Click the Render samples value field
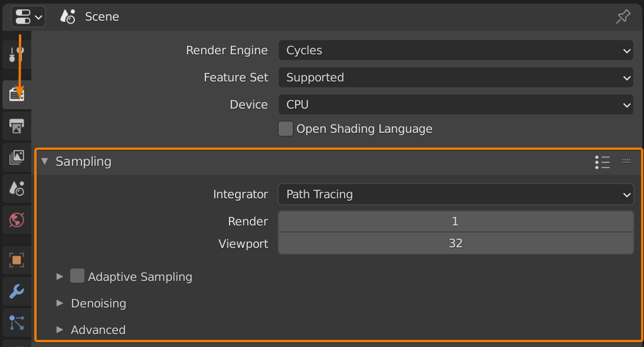 (455, 221)
